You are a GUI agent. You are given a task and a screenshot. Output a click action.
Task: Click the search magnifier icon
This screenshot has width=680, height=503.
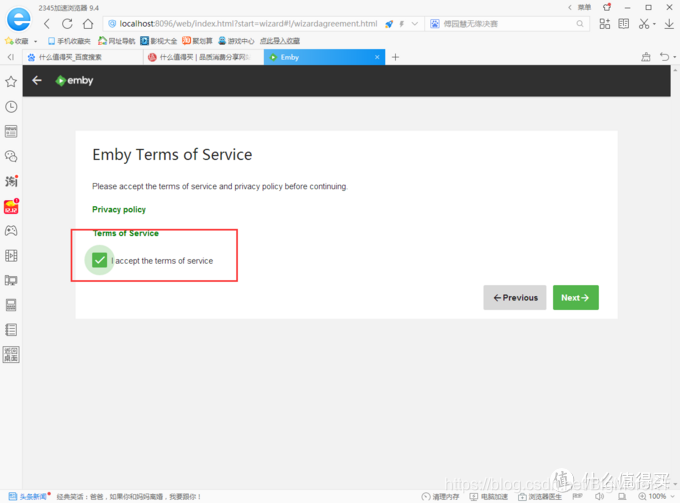pyautogui.click(x=580, y=24)
